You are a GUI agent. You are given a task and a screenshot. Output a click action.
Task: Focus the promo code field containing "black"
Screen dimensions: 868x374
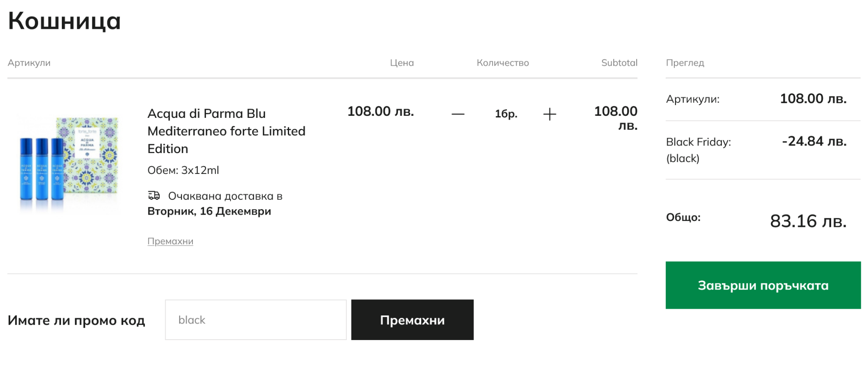pyautogui.click(x=256, y=320)
